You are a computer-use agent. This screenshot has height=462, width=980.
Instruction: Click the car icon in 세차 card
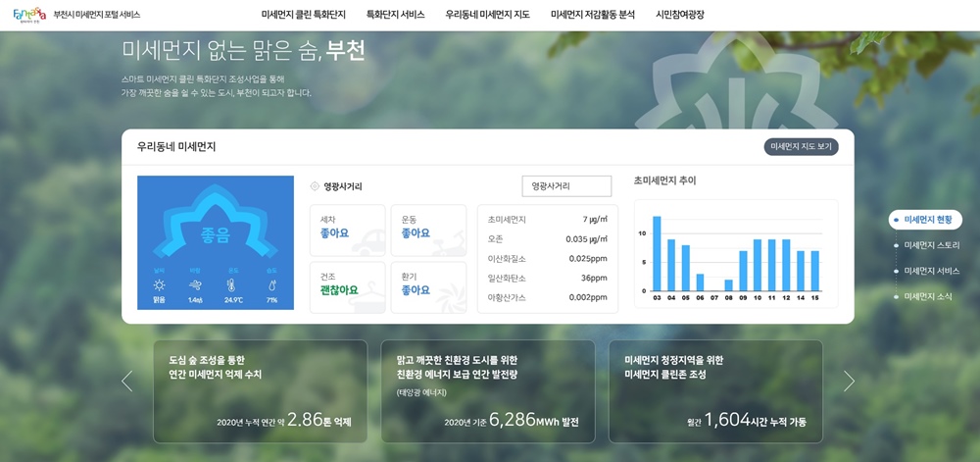[x=367, y=244]
